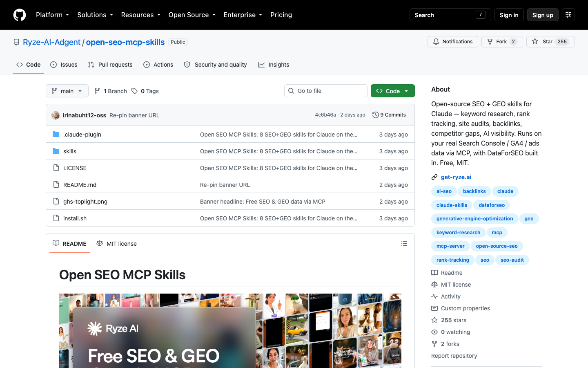Open the Ryze-AI-Adgent owner profile
Viewport: 588px width, 368px height.
tap(51, 42)
